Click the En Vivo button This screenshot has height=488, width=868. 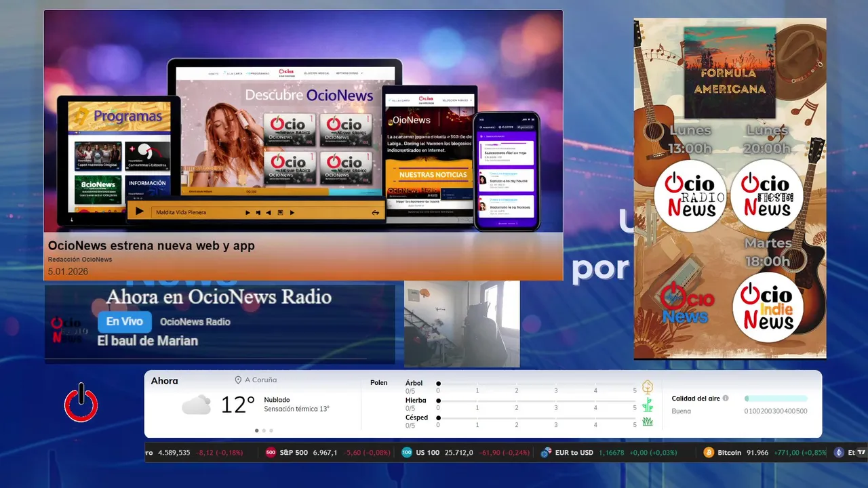click(125, 322)
